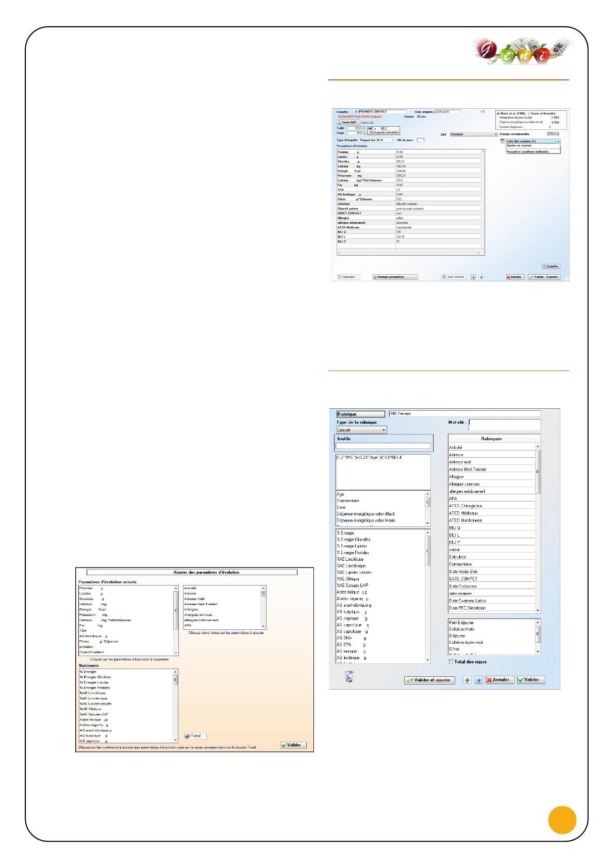Image resolution: width=614 pixels, height=868 pixels.
Task: Click the trash bin icon in Rubrique dialog
Action: (349, 677)
